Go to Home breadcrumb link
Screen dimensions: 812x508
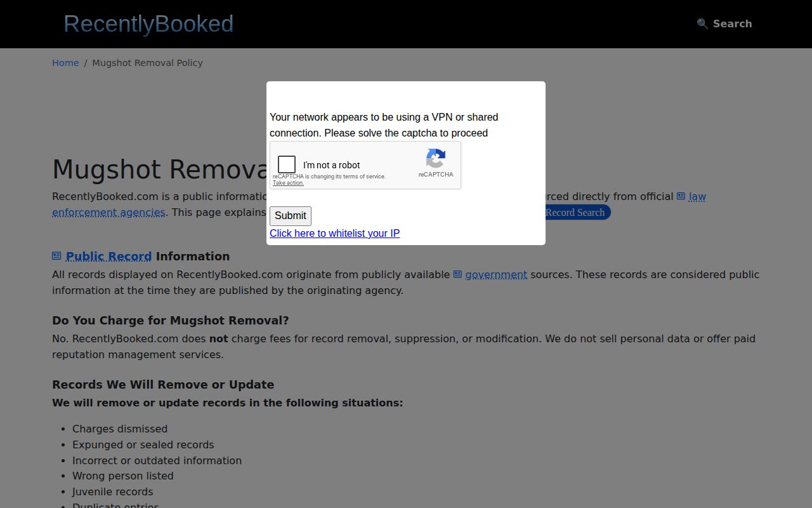click(x=65, y=63)
